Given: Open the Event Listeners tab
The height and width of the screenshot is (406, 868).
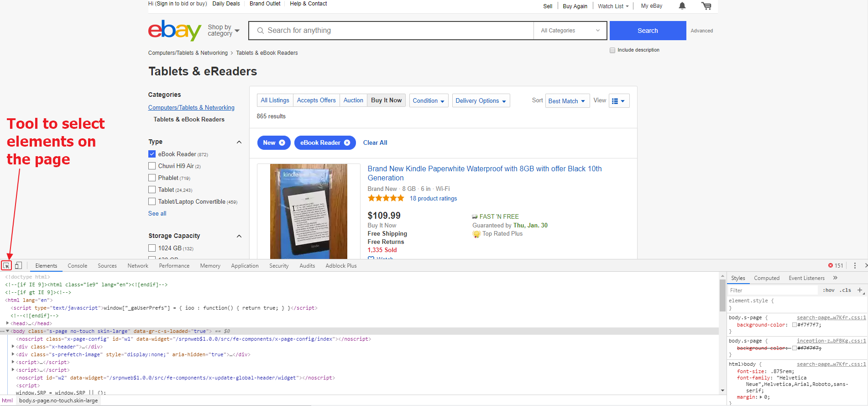Looking at the screenshot, I should click(x=806, y=278).
